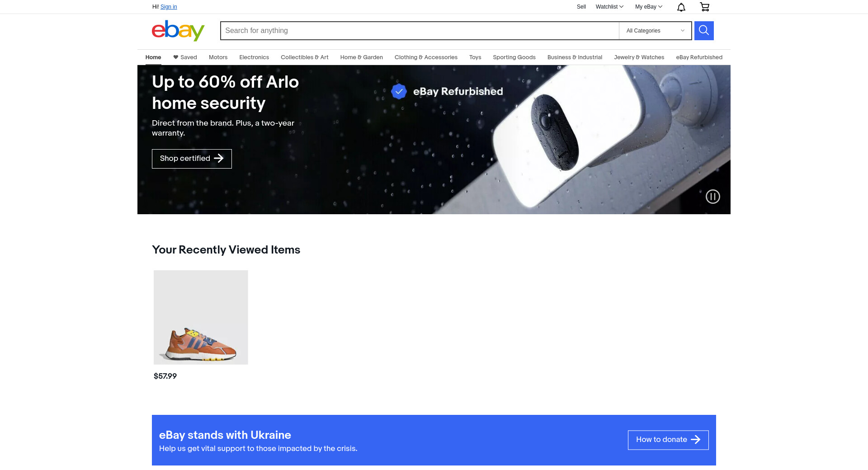The image size is (868, 470).
Task: Expand the Watchlist dropdown
Action: coord(609,7)
